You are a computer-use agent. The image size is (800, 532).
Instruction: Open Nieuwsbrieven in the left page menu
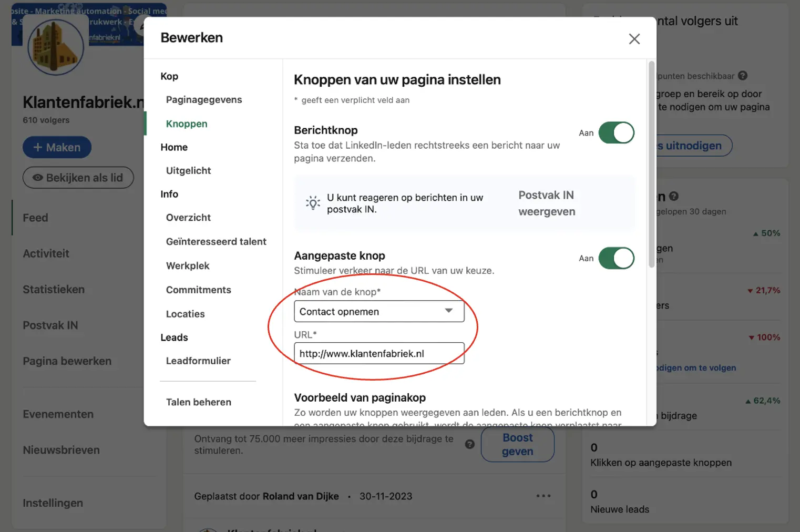point(61,450)
